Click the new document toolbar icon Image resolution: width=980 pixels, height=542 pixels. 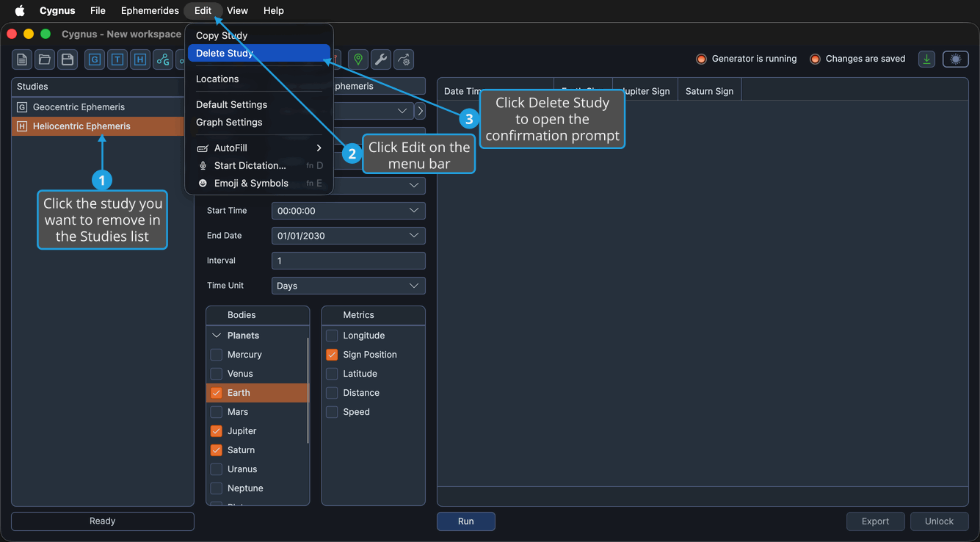(x=22, y=59)
